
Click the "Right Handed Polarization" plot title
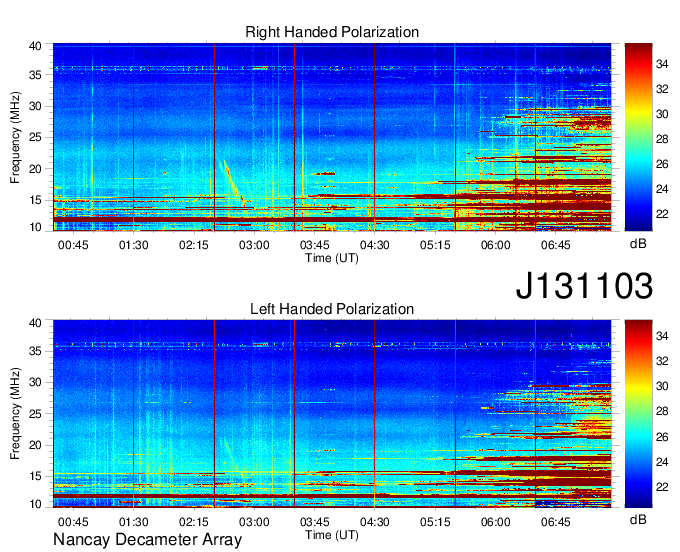pos(332,32)
